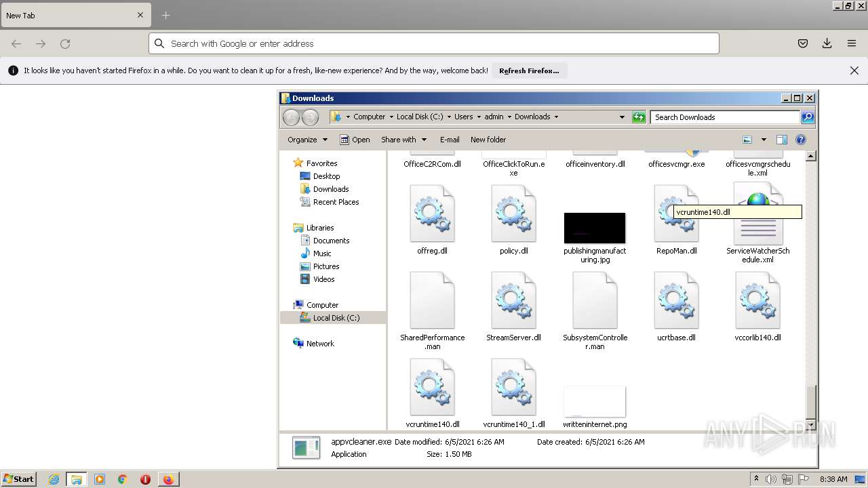Select the writteninternet.png thumbnail

(595, 402)
